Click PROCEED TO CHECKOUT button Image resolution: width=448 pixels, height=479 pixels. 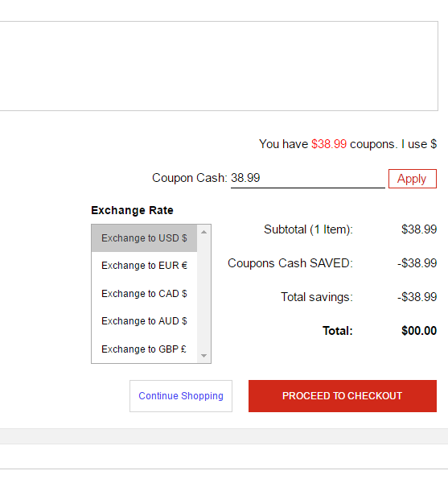click(343, 396)
